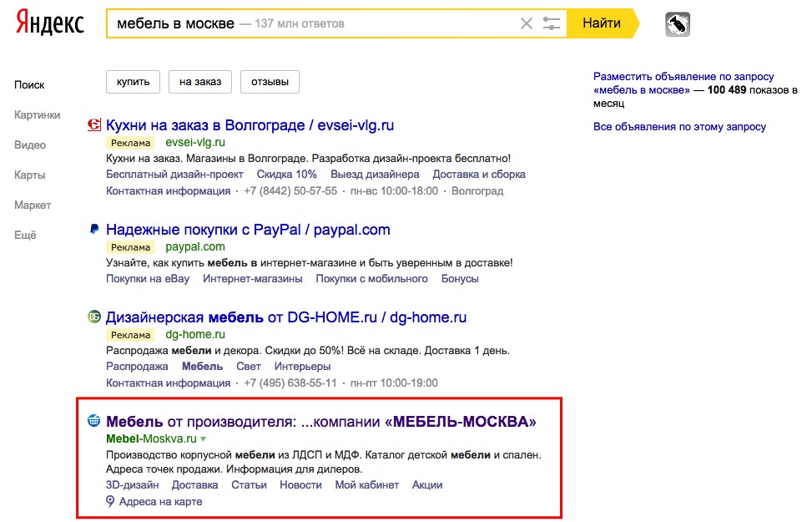
Task: Open Свет sitelink
Action: [249, 367]
